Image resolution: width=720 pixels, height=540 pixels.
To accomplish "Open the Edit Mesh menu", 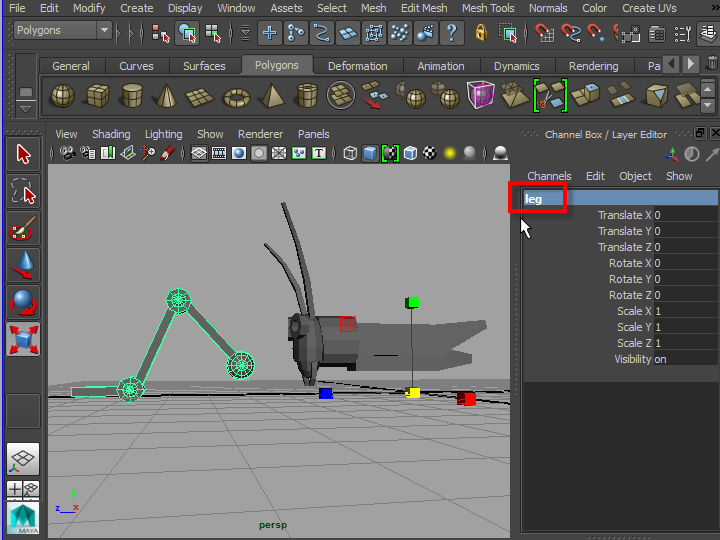I will click(424, 8).
